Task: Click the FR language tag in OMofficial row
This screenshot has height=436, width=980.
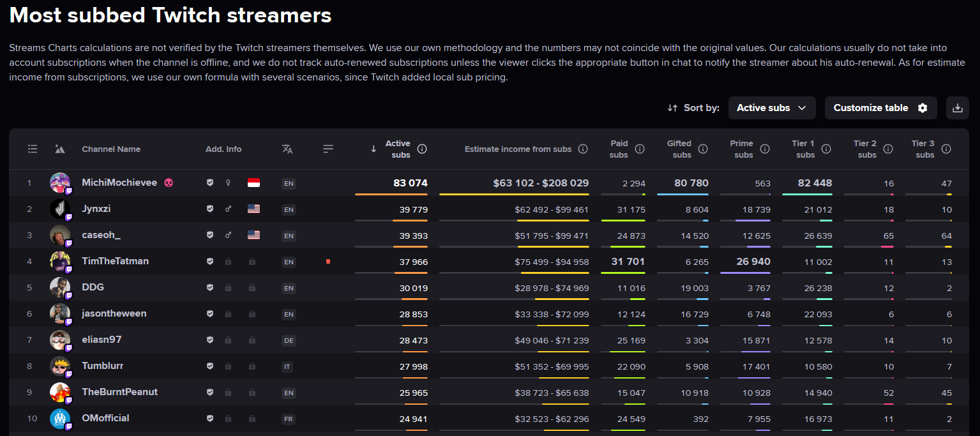Action: 289,419
